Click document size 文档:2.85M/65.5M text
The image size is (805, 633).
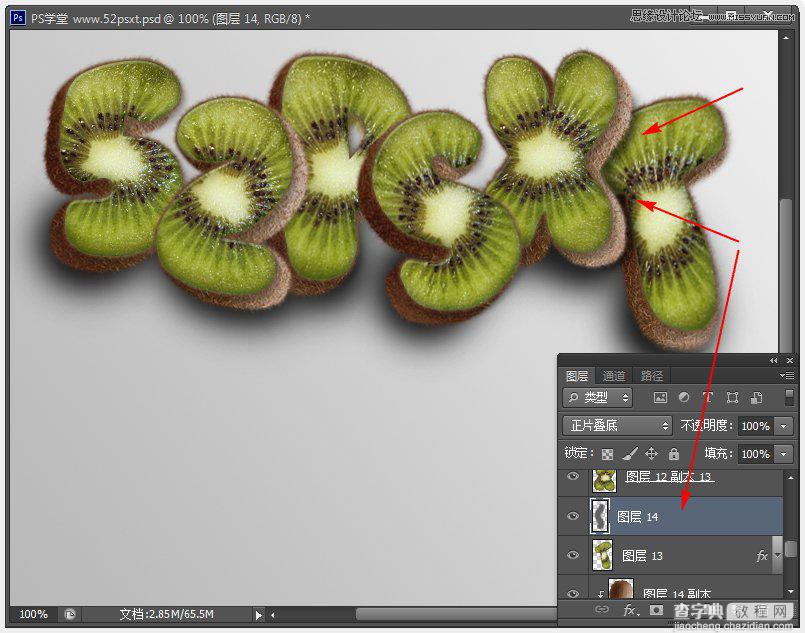(x=166, y=614)
